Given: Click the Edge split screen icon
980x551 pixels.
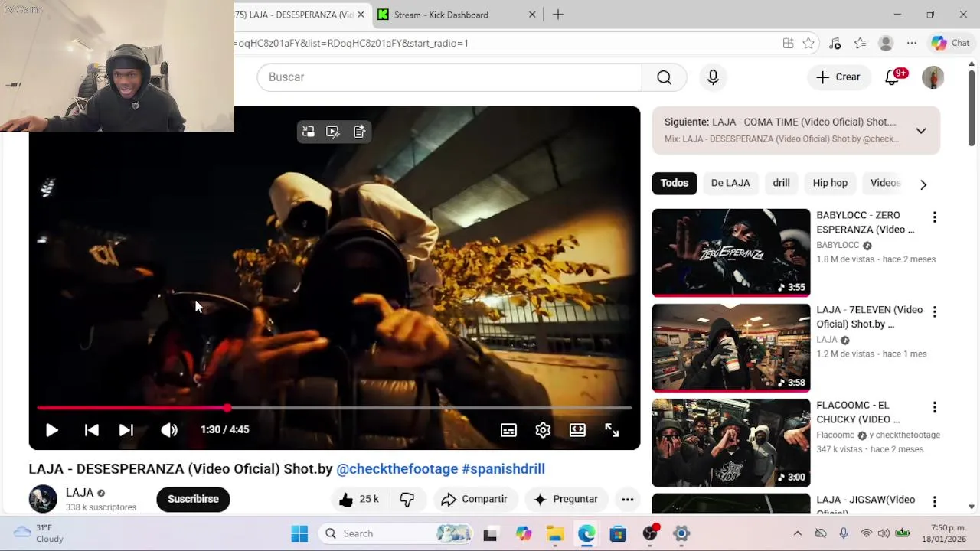Looking at the screenshot, I should click(x=788, y=44).
